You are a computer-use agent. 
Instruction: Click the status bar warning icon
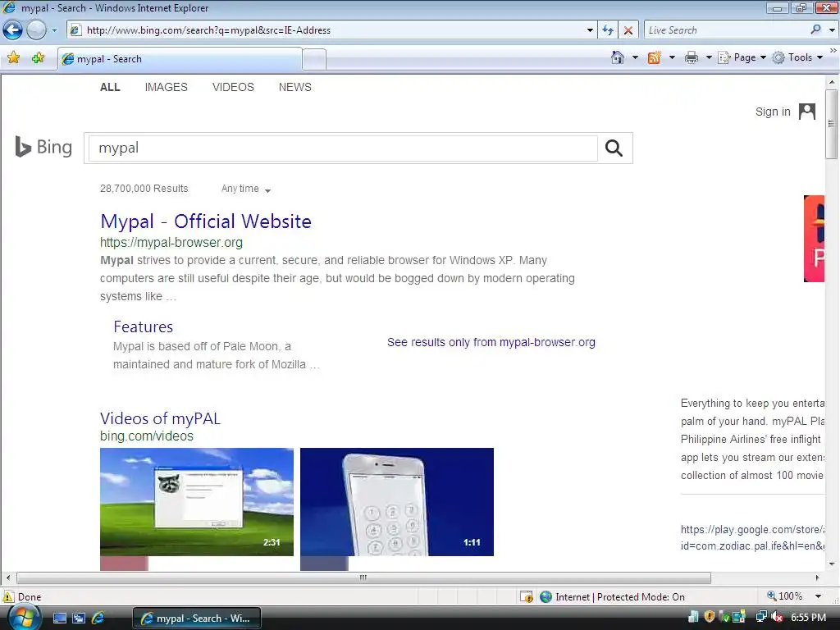click(8, 596)
